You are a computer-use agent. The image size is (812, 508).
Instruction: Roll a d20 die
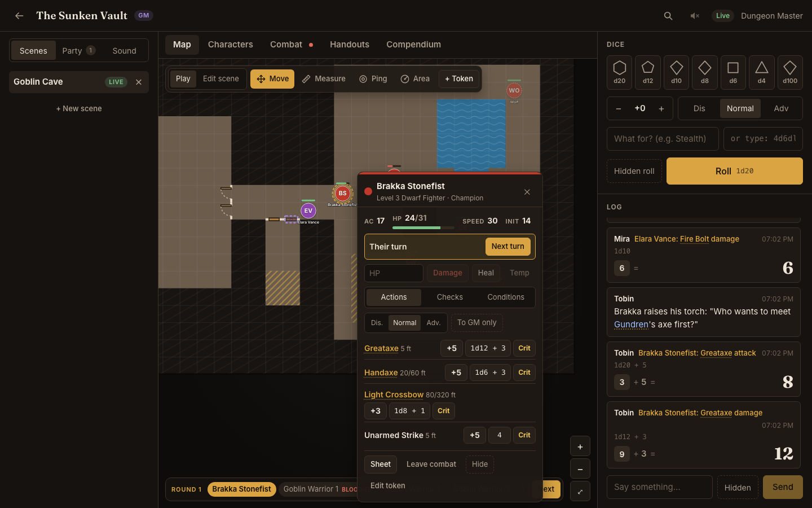620,72
